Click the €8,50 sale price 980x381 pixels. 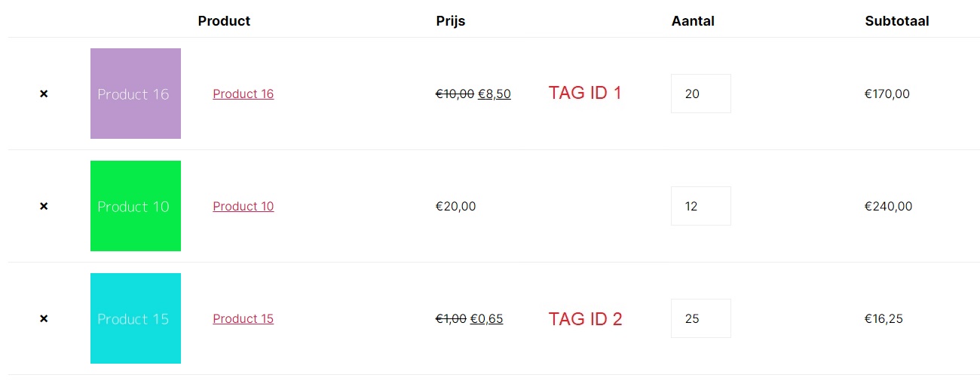coord(495,94)
